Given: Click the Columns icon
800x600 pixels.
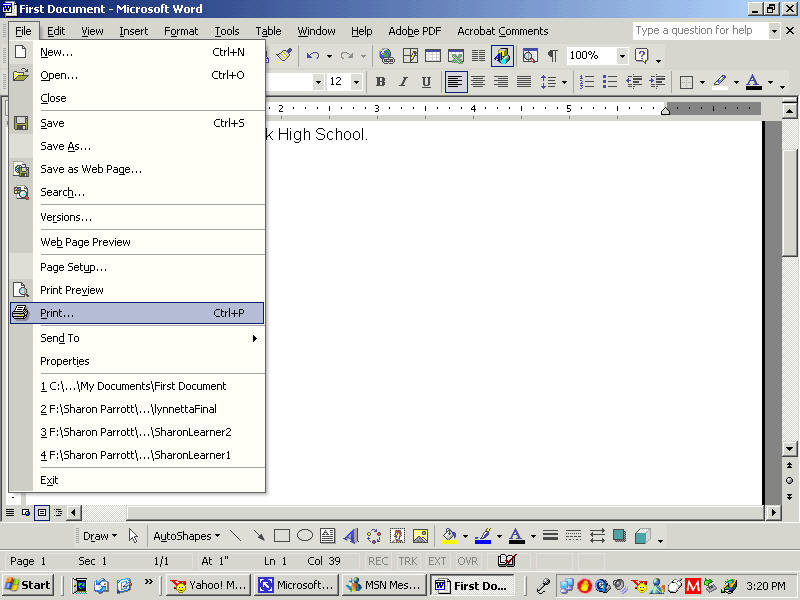Looking at the screenshot, I should [479, 55].
